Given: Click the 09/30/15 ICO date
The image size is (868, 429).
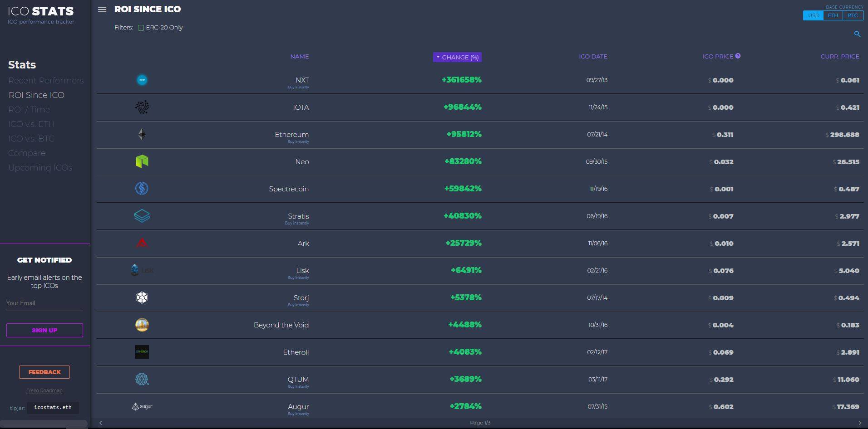Looking at the screenshot, I should coord(597,162).
